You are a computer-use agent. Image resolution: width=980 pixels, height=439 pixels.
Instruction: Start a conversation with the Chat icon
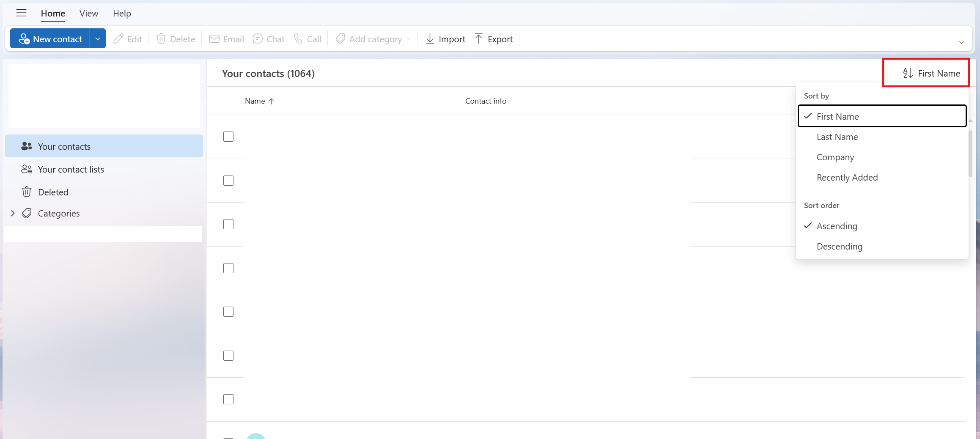(x=258, y=38)
